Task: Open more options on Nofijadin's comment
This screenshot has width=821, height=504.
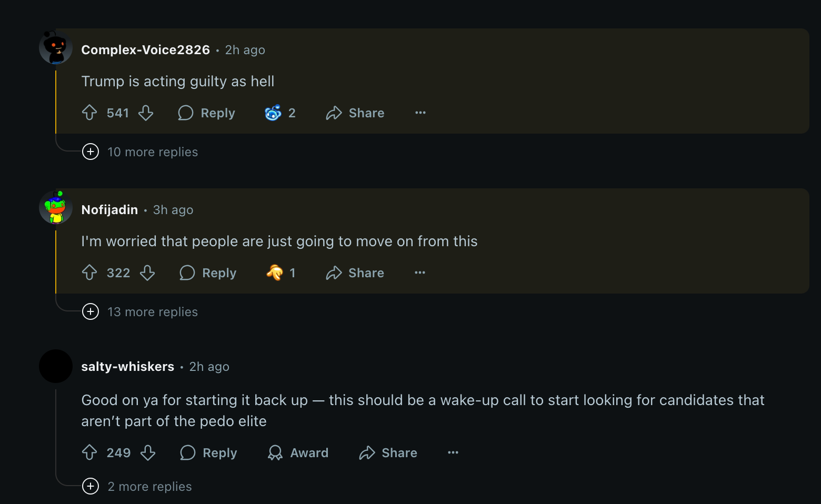Action: click(x=419, y=273)
